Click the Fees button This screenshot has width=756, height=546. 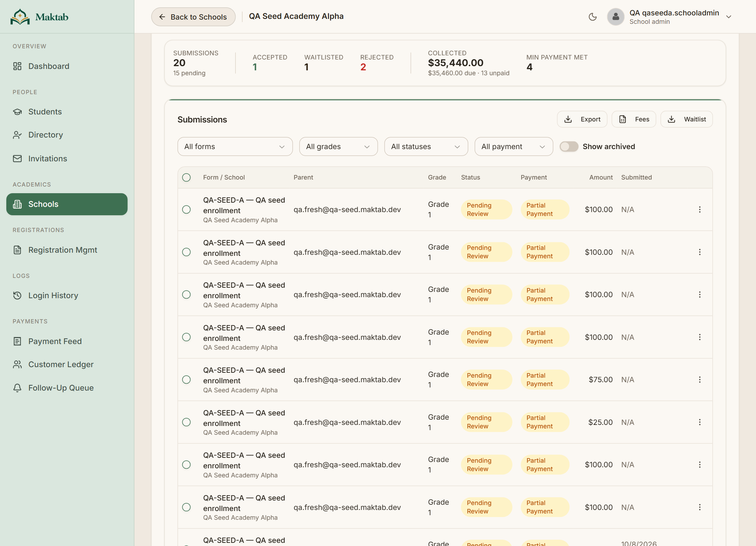tap(633, 119)
